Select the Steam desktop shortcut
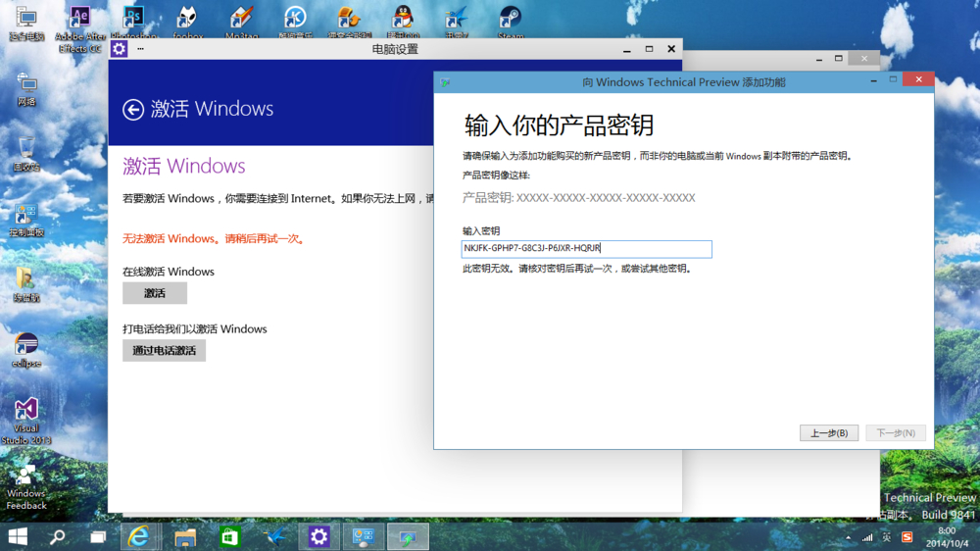980x551 pixels. pos(511,22)
